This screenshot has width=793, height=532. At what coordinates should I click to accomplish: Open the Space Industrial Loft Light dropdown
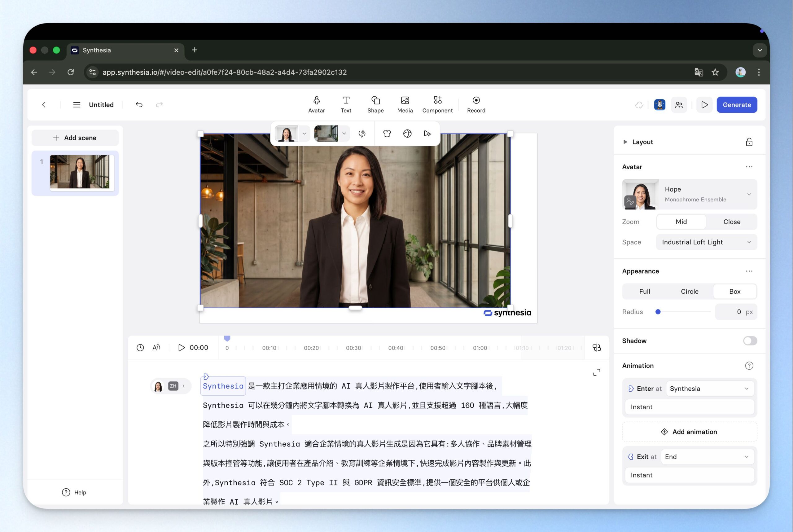706,242
